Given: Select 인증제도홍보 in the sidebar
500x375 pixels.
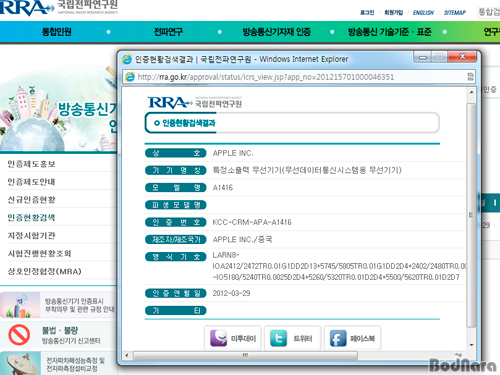Looking at the screenshot, I should pos(31,164).
